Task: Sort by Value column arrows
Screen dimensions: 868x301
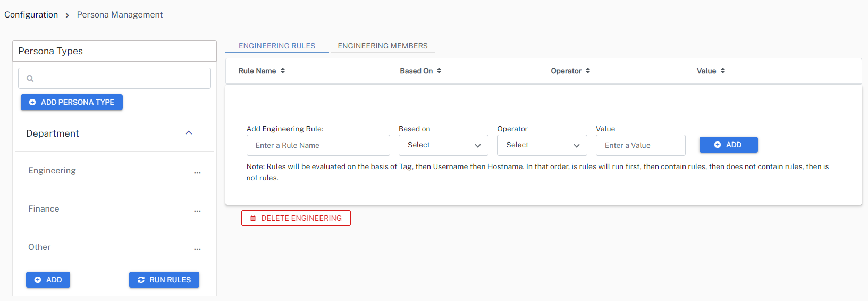Action: 723,71
